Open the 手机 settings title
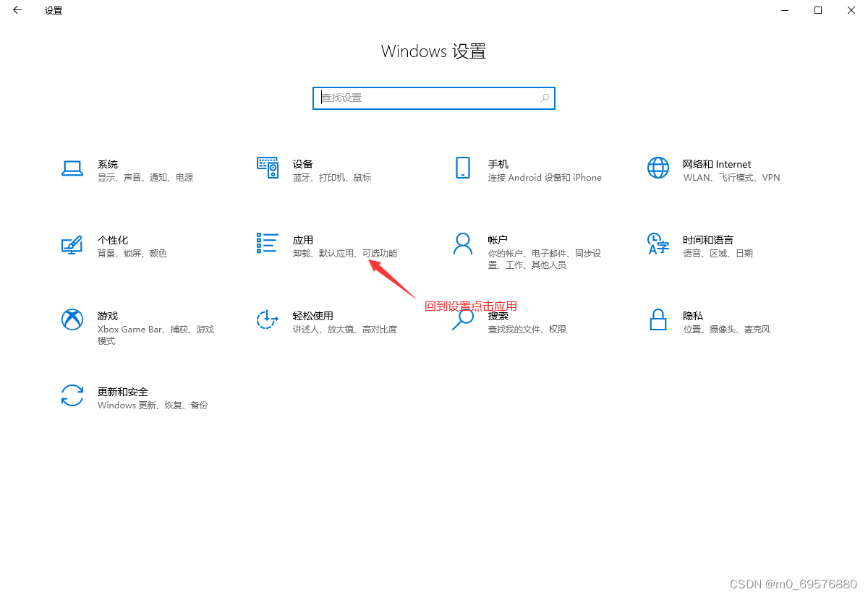This screenshot has height=597, width=868. (498, 164)
